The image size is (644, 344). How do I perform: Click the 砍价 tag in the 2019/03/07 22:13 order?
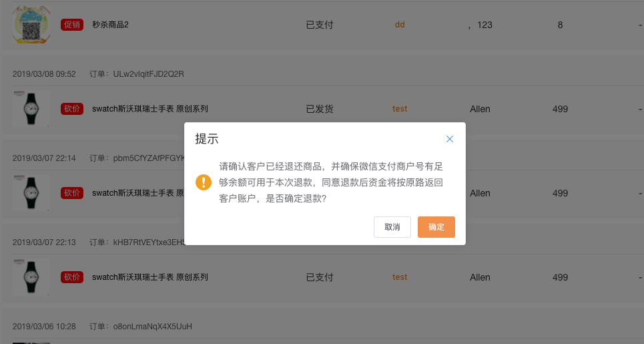(72, 277)
